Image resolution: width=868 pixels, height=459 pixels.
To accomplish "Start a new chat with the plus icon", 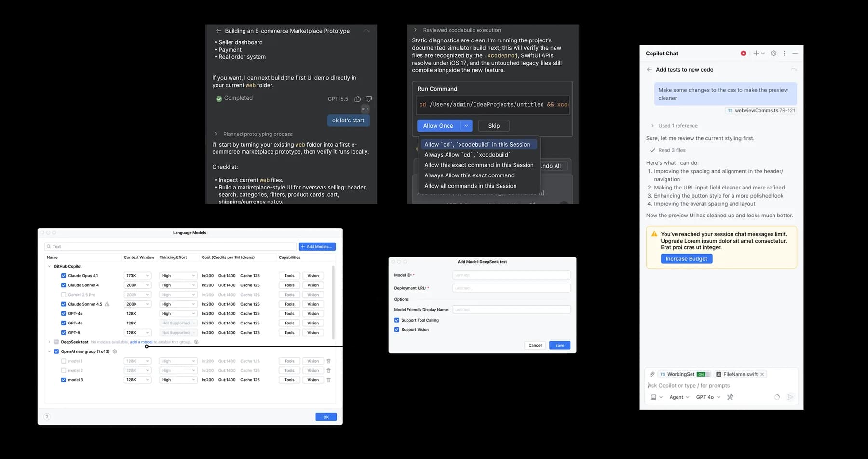I will coord(756,54).
